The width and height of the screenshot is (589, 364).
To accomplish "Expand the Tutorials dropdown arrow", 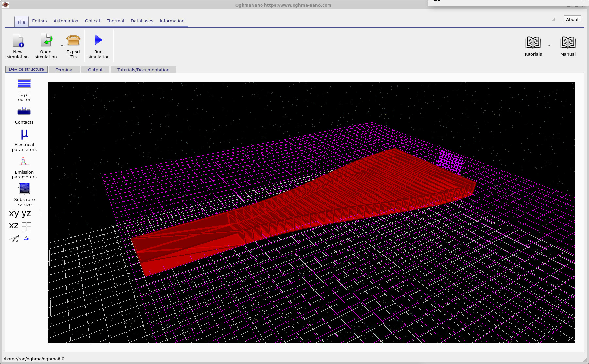I will (x=549, y=46).
